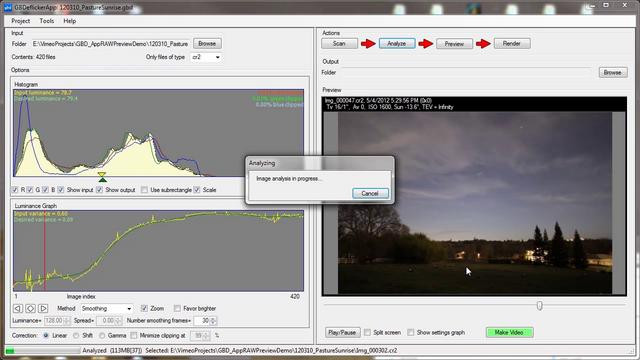Increase Number smoothing frames spinner
The image size is (640, 360).
[x=213, y=319]
